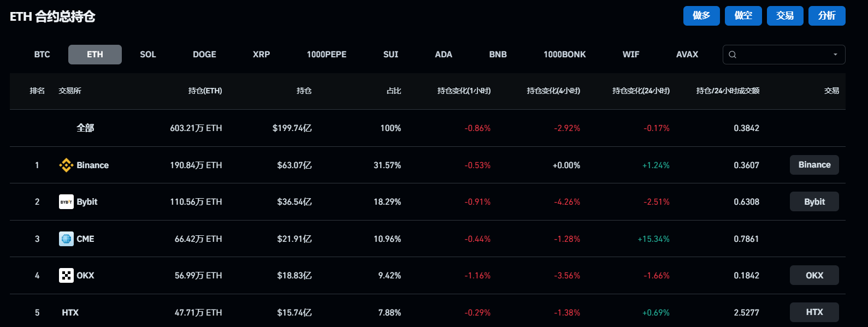Sort by 占比 column header

click(394, 91)
